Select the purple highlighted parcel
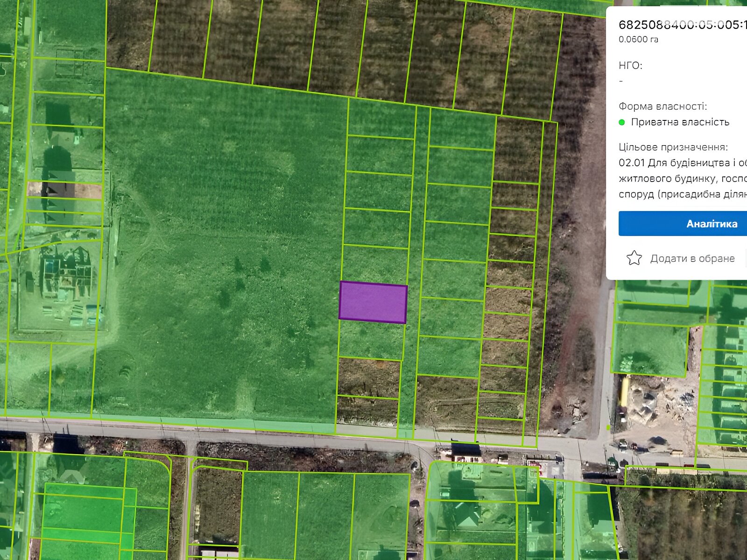747x560 pixels. click(373, 302)
